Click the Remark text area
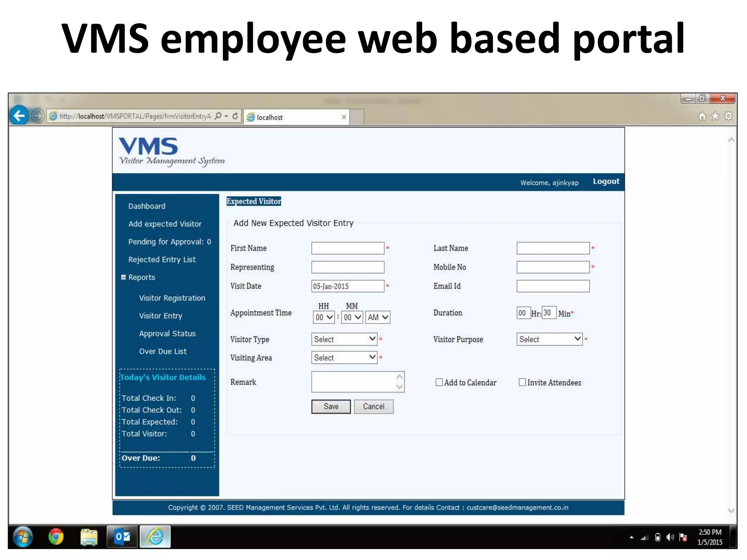Image resolution: width=747 pixels, height=560 pixels. [358, 382]
